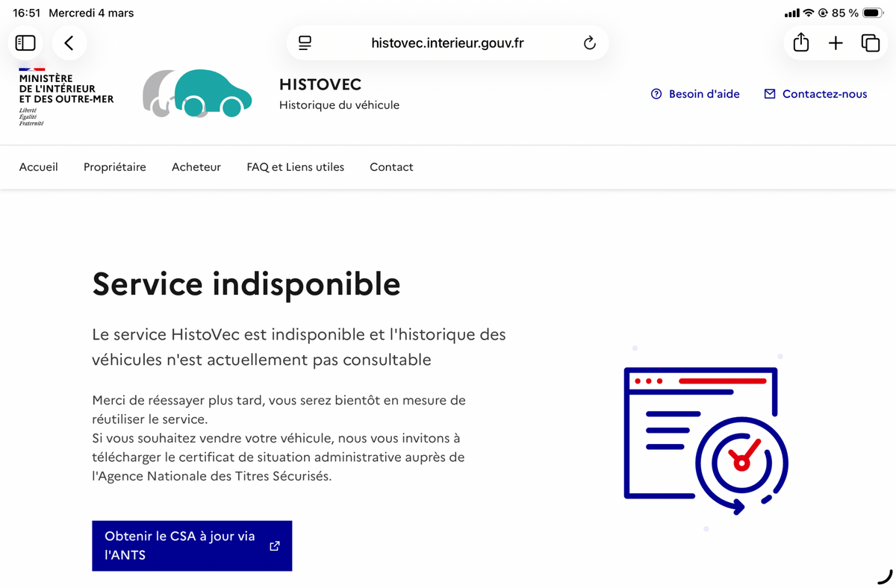Open the Contactez-nous link

815,94
